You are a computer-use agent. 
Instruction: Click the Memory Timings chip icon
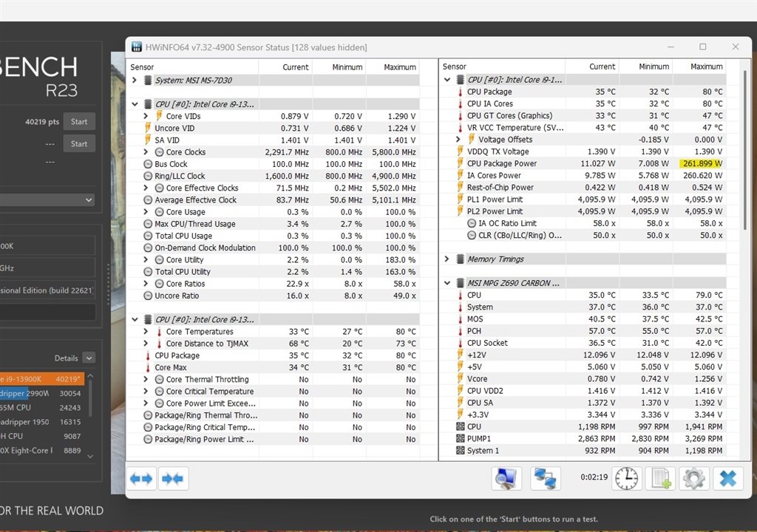pyautogui.click(x=461, y=259)
